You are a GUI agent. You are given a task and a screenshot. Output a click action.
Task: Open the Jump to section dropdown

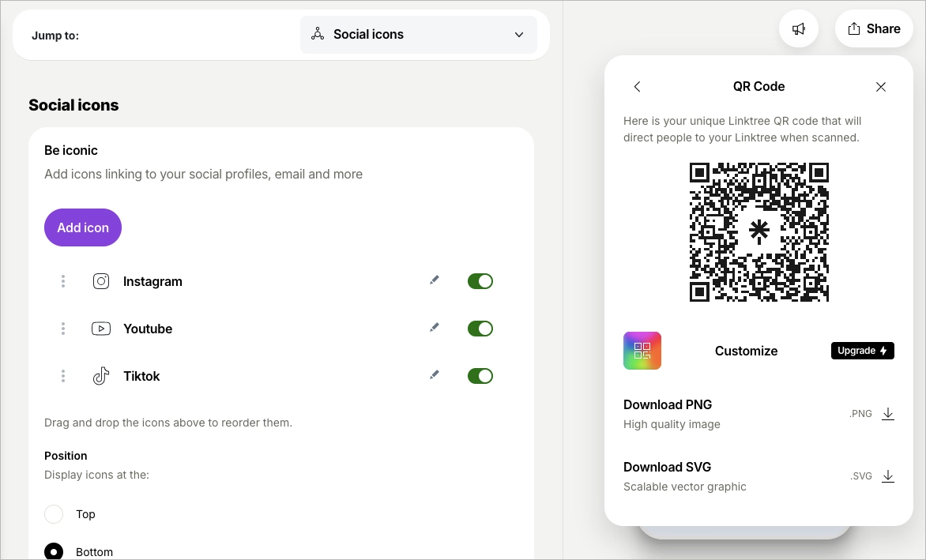pos(418,34)
